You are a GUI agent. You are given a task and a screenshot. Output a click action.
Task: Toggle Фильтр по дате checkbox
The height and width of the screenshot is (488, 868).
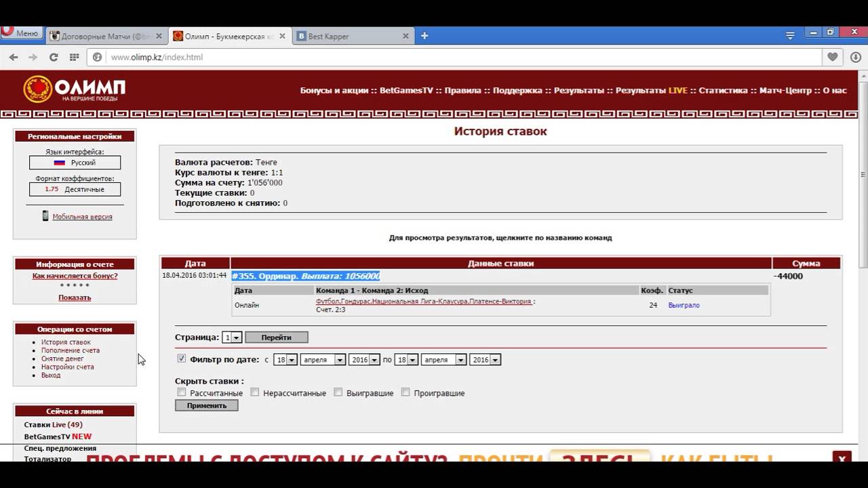181,359
